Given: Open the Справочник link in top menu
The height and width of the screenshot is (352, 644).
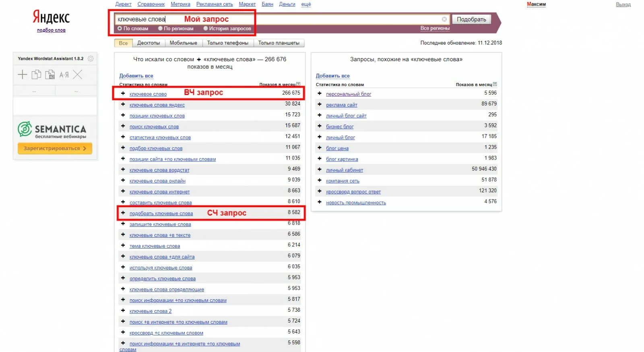Looking at the screenshot, I should [151, 4].
